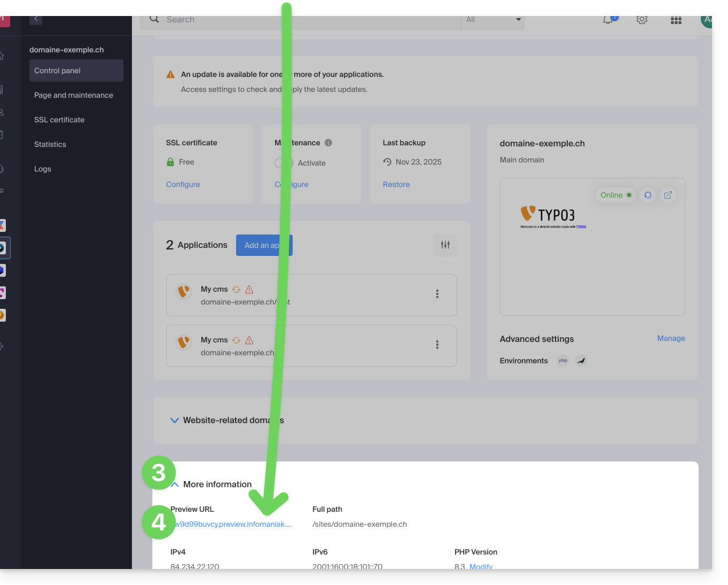Click the notifications bell icon
Screen dimensions: 728x585
pos(608,20)
